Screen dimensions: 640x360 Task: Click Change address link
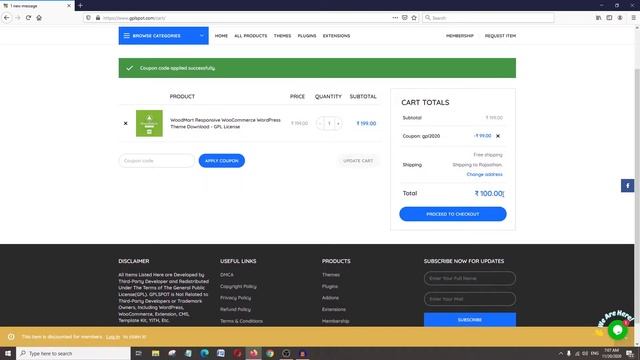coord(484,174)
